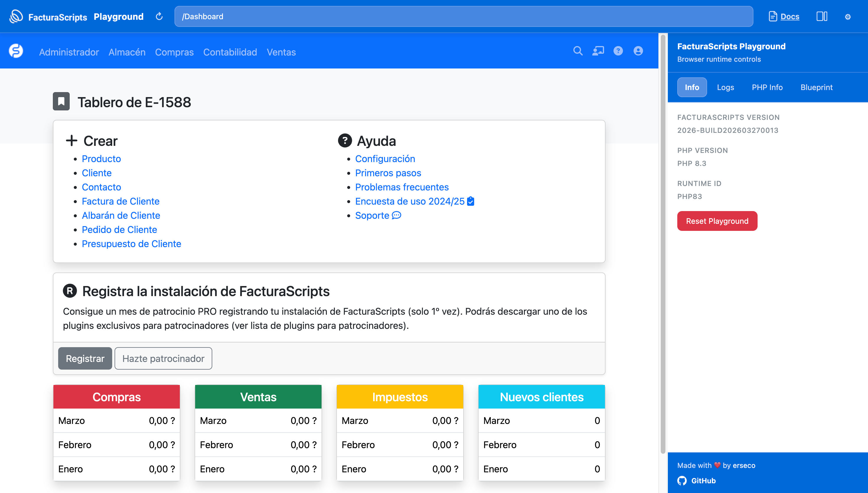Viewport: 868px width, 493px height.
Task: Open Encuesta de uso 2024/25 link
Action: [409, 201]
